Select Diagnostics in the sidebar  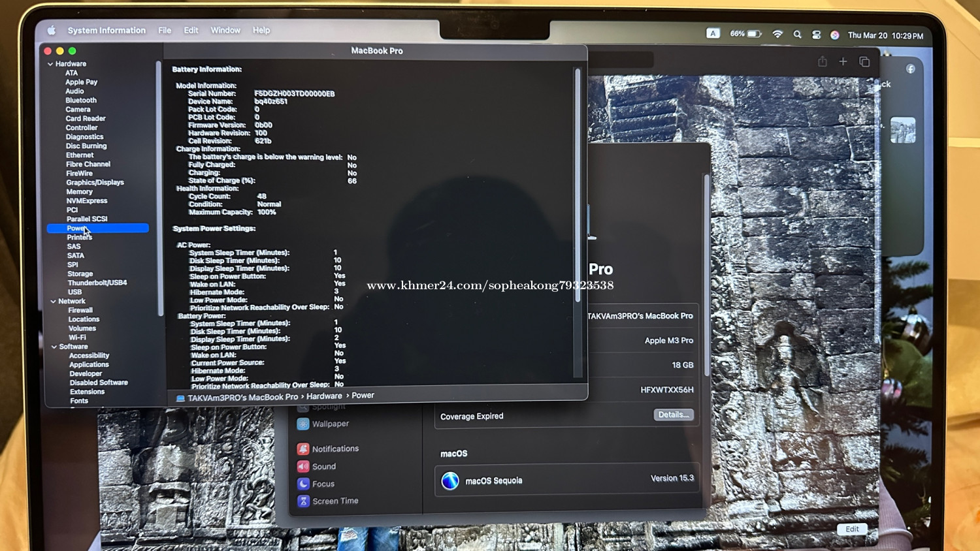click(84, 137)
